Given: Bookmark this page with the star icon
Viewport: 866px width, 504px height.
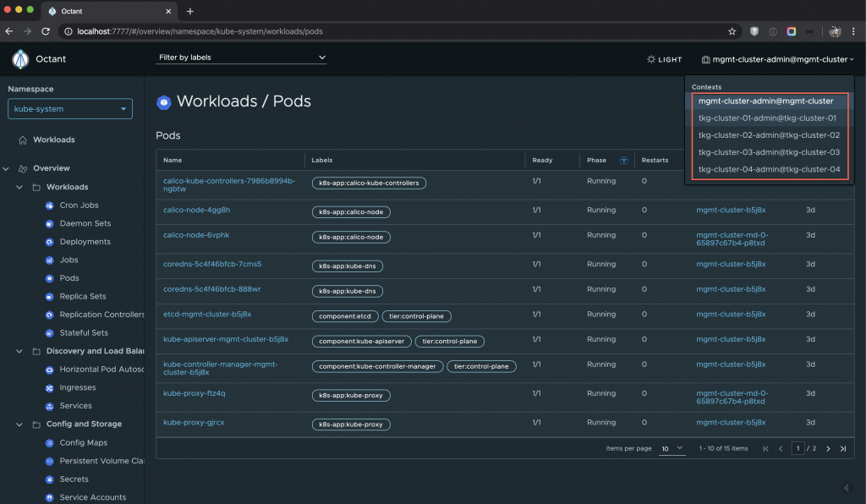Looking at the screenshot, I should (732, 31).
